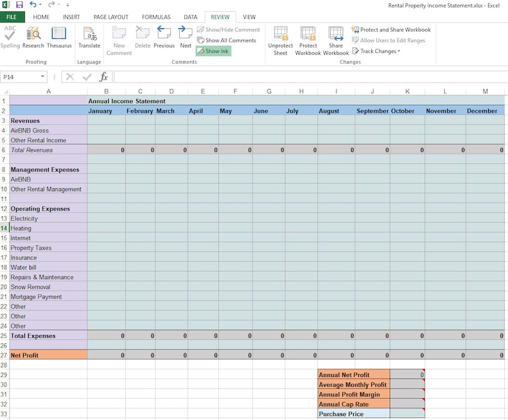The image size is (508, 420).
Task: Click the Insert Function fx icon
Action: [x=104, y=77]
